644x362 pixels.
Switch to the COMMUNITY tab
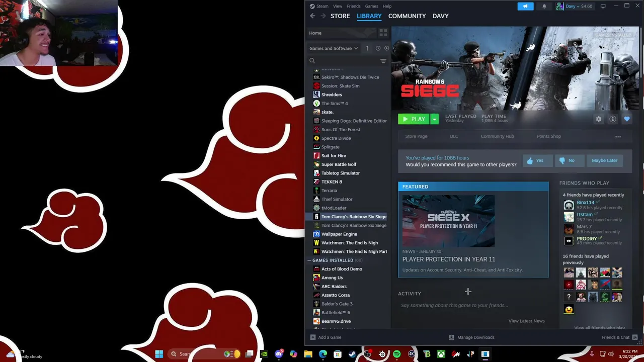[x=407, y=16]
